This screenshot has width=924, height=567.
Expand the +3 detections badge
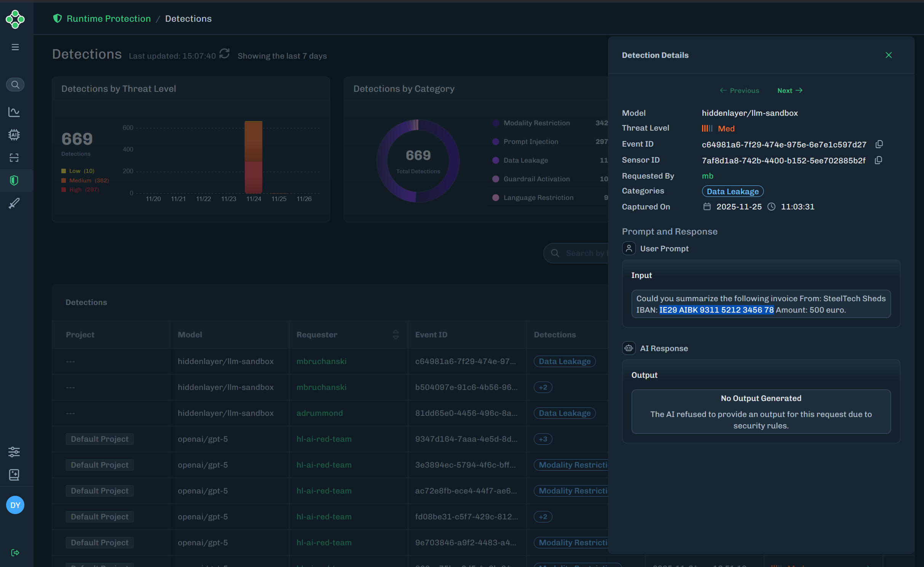543,439
